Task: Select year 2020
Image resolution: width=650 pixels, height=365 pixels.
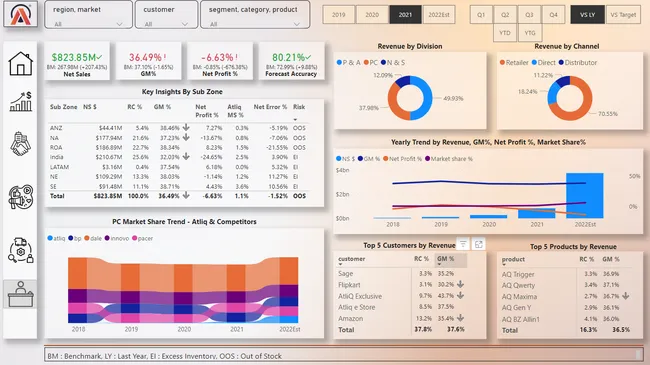Action: [x=372, y=15]
